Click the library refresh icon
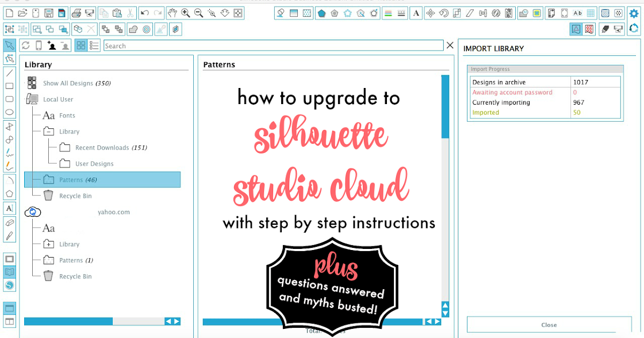Image resolution: width=644 pixels, height=338 pixels. 26,46
